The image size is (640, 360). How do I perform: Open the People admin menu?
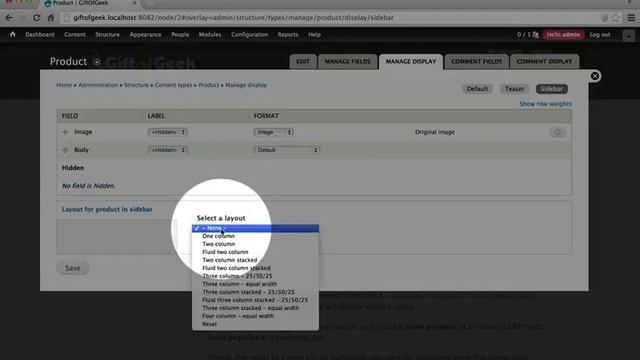point(180,35)
